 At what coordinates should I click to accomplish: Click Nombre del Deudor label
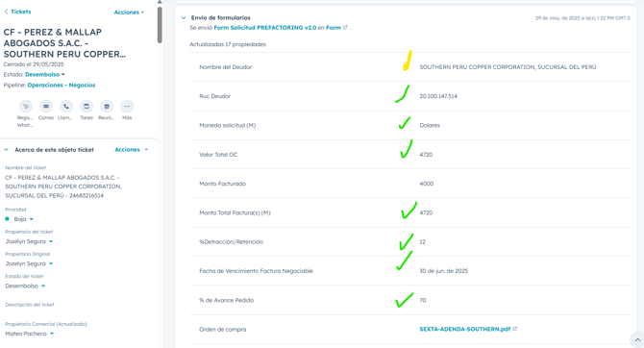coord(226,67)
